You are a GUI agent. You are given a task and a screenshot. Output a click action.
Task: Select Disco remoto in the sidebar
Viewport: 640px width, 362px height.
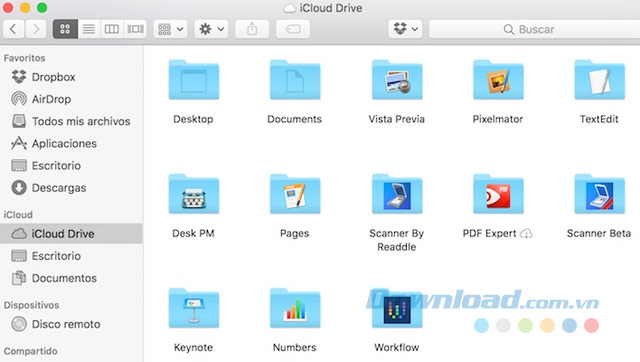(71, 324)
